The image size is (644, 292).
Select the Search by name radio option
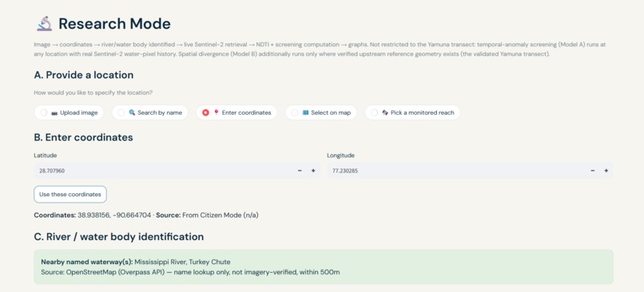150,112
